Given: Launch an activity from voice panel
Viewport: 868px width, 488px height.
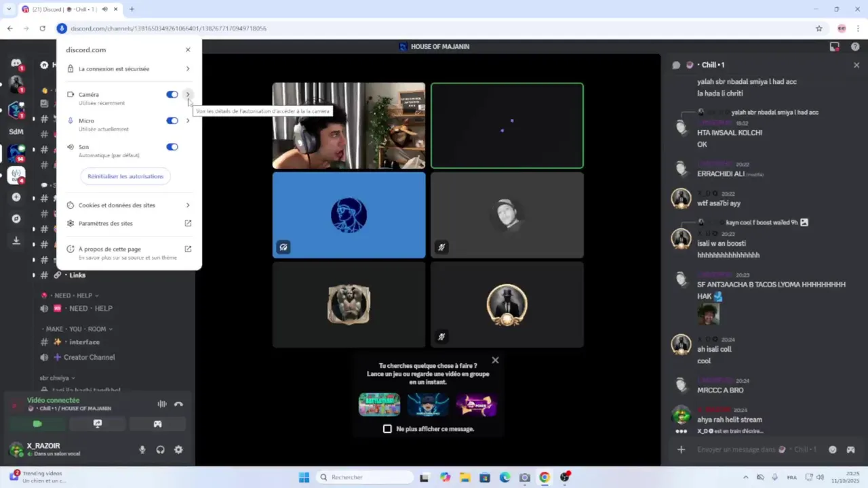Looking at the screenshot, I should click(157, 424).
